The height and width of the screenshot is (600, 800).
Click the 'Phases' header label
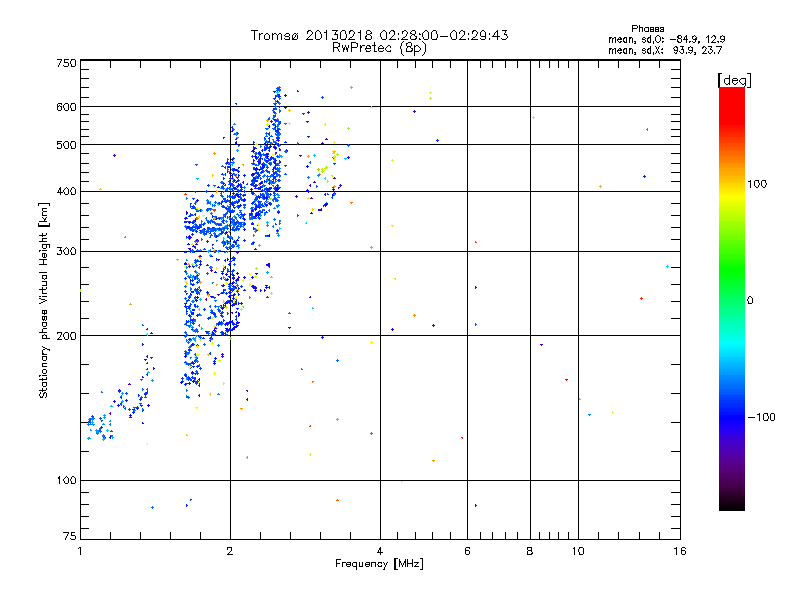(647, 29)
